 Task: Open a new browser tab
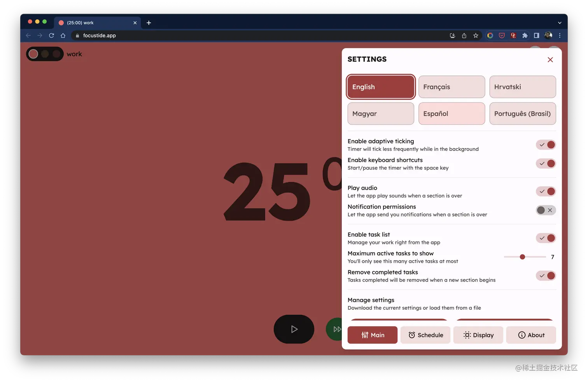click(149, 23)
